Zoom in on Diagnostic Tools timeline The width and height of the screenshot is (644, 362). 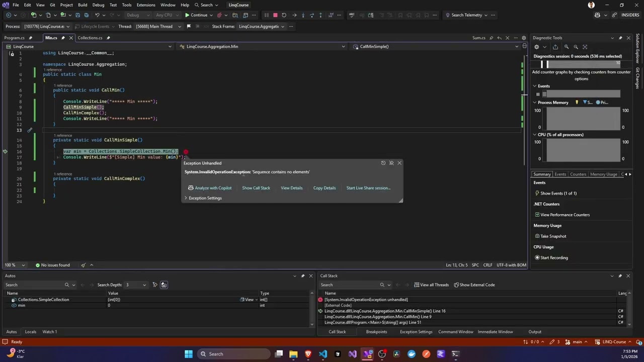[567, 47]
